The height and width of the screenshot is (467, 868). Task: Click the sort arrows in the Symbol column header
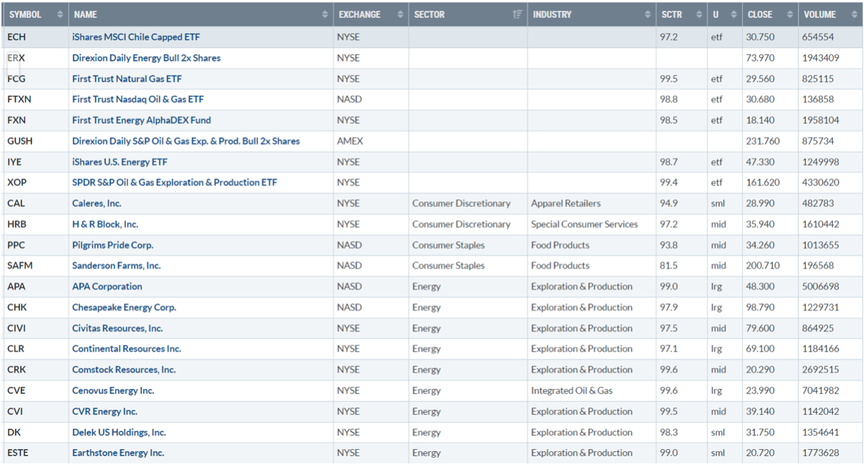[60, 14]
